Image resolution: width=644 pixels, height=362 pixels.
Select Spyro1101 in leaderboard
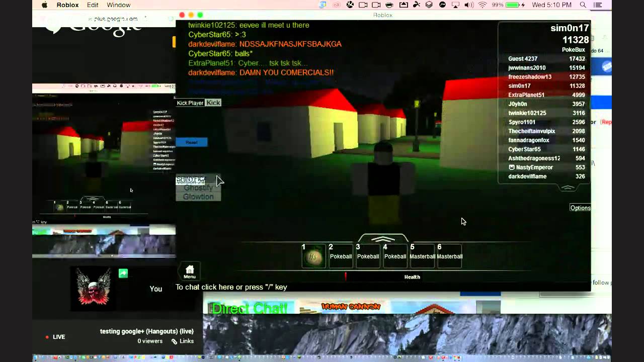(x=546, y=122)
